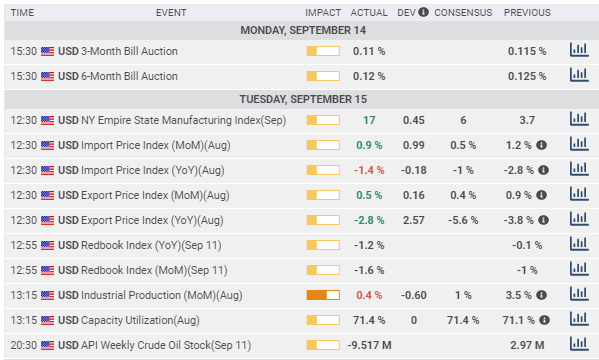Open chart icon for Industrial Production row
Screen dimensions: 599x360
pyautogui.click(x=579, y=294)
